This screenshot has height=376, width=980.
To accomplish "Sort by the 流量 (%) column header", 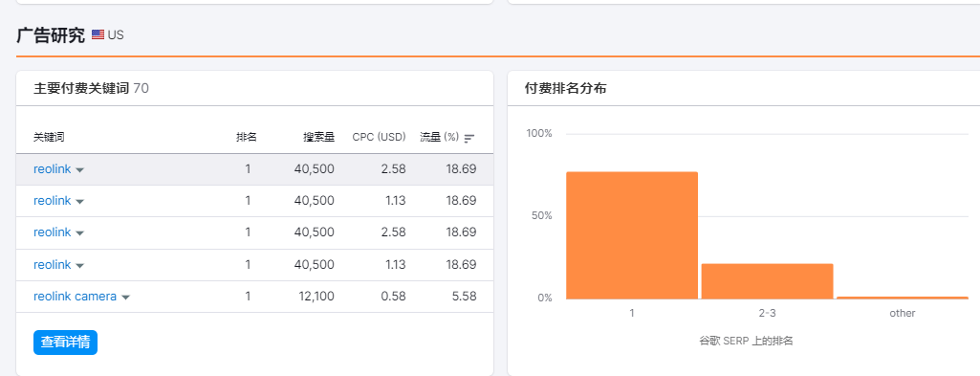I will [x=440, y=137].
